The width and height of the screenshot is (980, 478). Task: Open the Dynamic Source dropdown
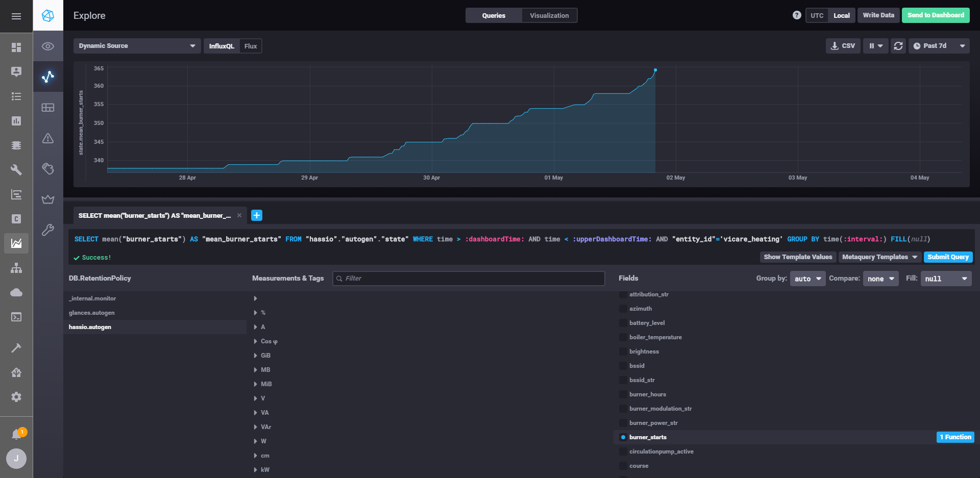(137, 46)
